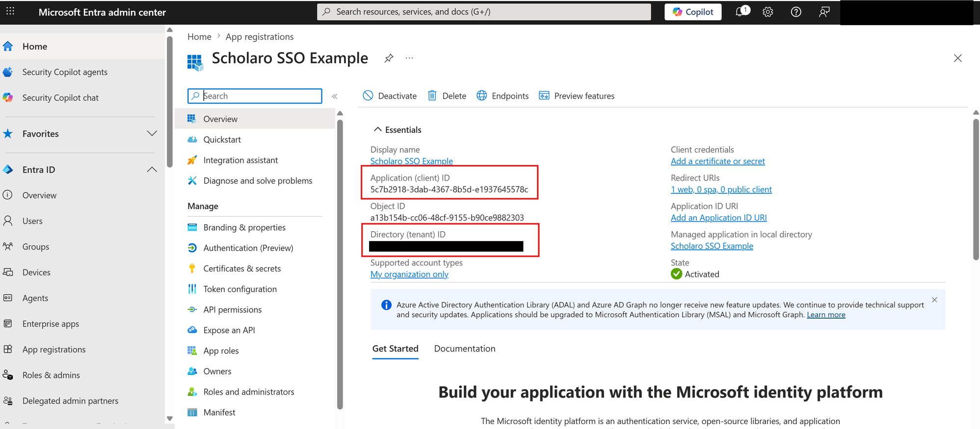Close the Scholaro SSO Example pane
This screenshot has width=980, height=429.
point(957,58)
